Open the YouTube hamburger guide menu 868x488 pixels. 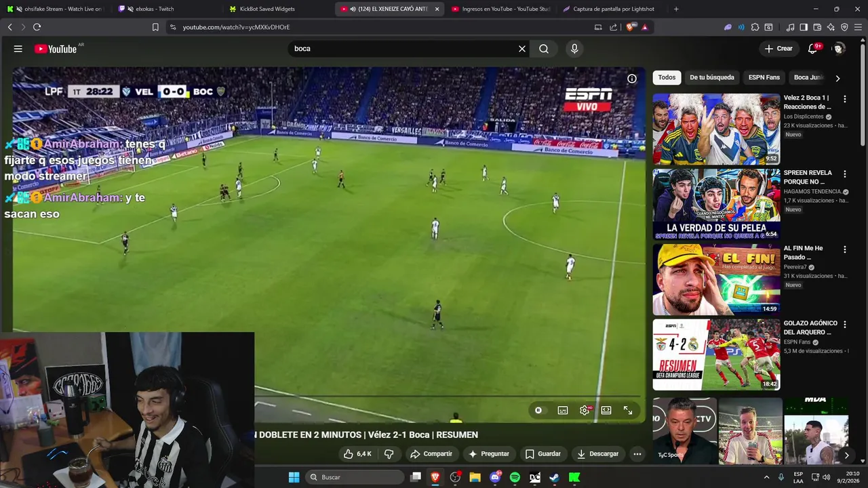(18, 49)
